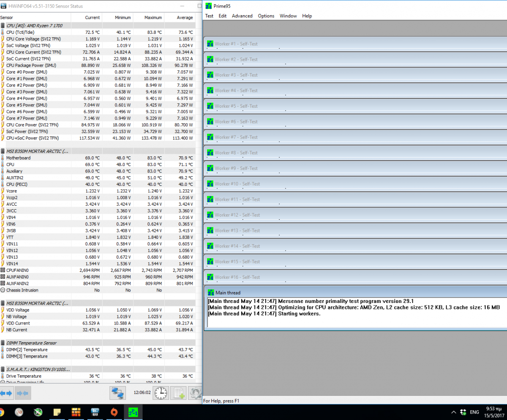Viewport: 507px width, 420px height.
Task: Open green X app on taskbar
Action: (x=38, y=412)
